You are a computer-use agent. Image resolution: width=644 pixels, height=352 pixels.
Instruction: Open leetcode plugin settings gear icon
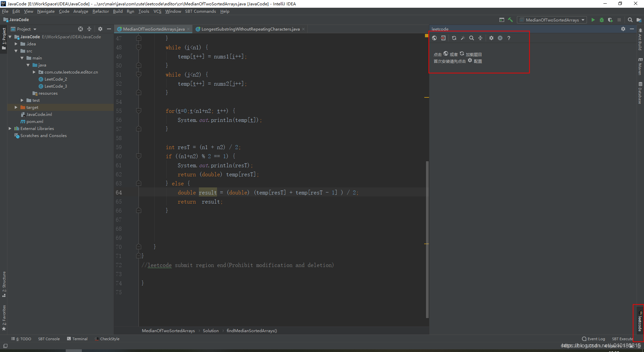click(491, 38)
